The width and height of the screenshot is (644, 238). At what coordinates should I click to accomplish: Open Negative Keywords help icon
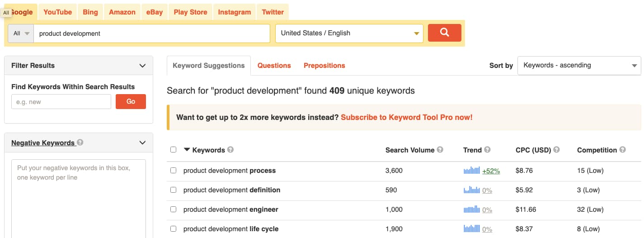point(80,142)
